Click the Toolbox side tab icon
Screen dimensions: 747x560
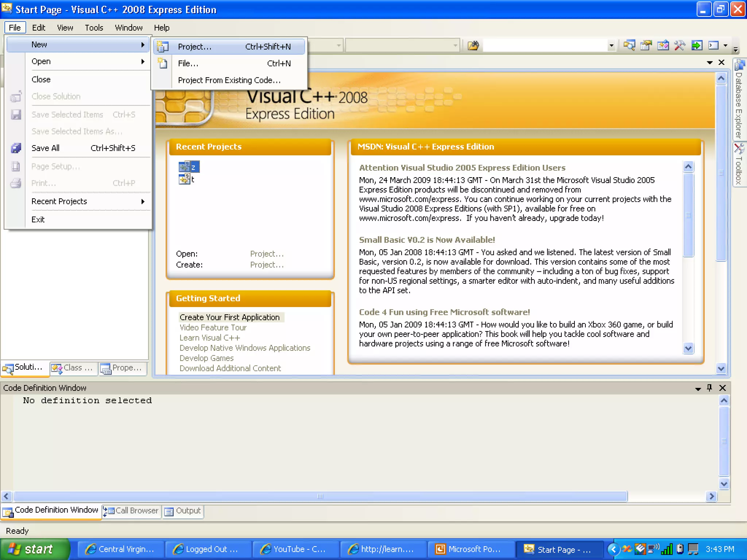(740, 148)
